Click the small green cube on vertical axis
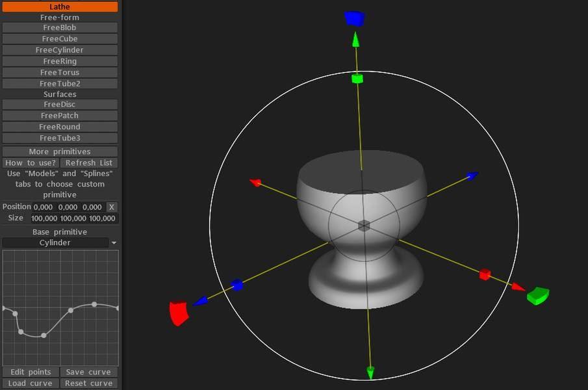The height and width of the screenshot is (390, 588). [357, 79]
